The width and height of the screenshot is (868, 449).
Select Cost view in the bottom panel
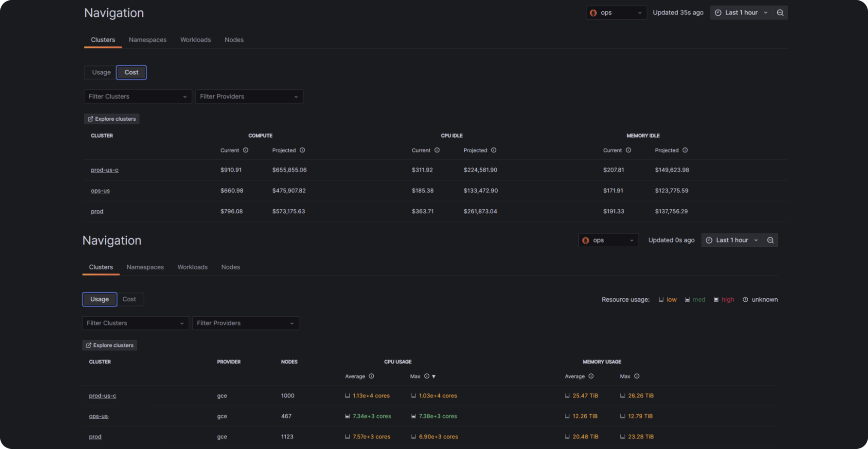130,299
